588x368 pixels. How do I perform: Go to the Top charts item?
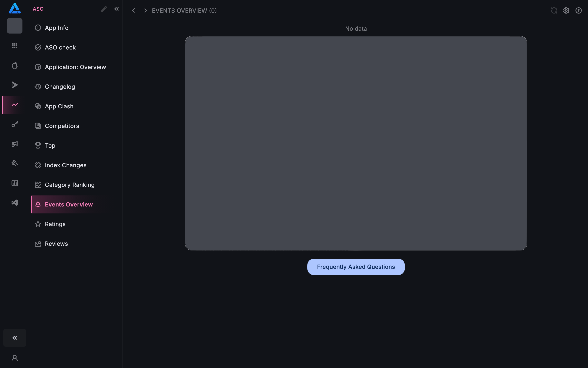coord(76,146)
